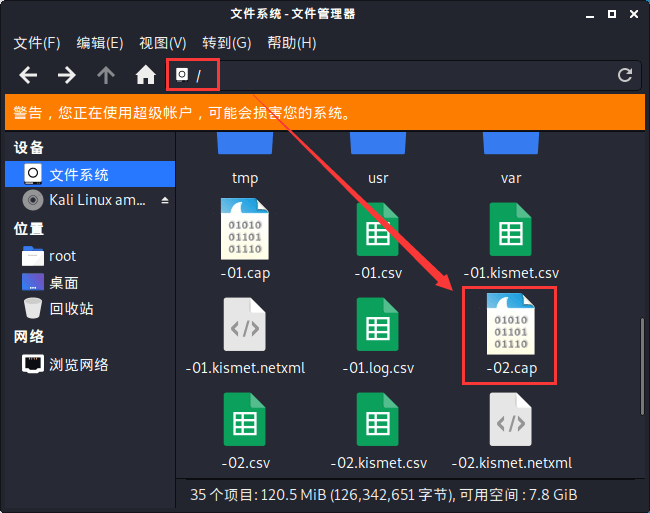Minimize the file manager window
Image resolution: width=650 pixels, height=513 pixels.
click(590, 15)
